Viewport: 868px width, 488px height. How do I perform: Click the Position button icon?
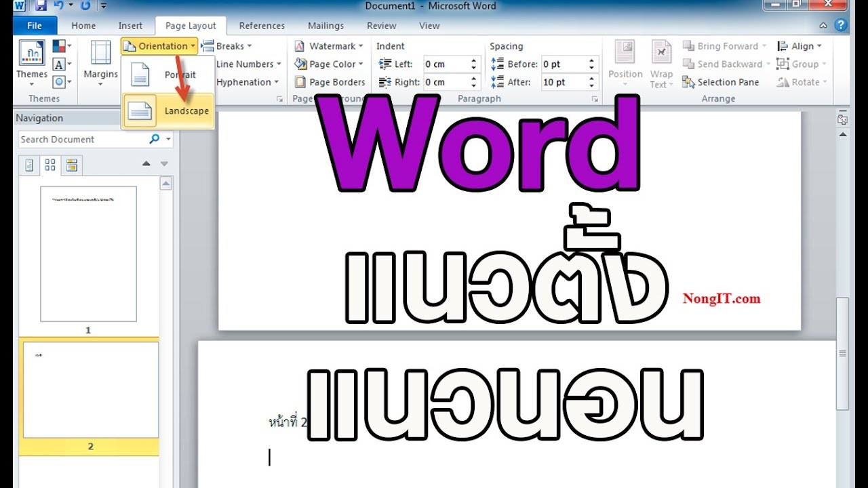(625, 53)
